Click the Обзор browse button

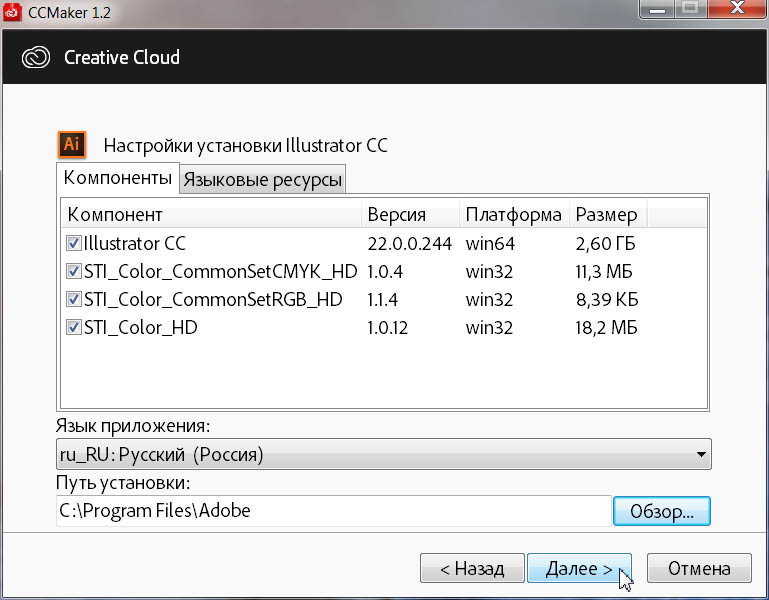662,511
